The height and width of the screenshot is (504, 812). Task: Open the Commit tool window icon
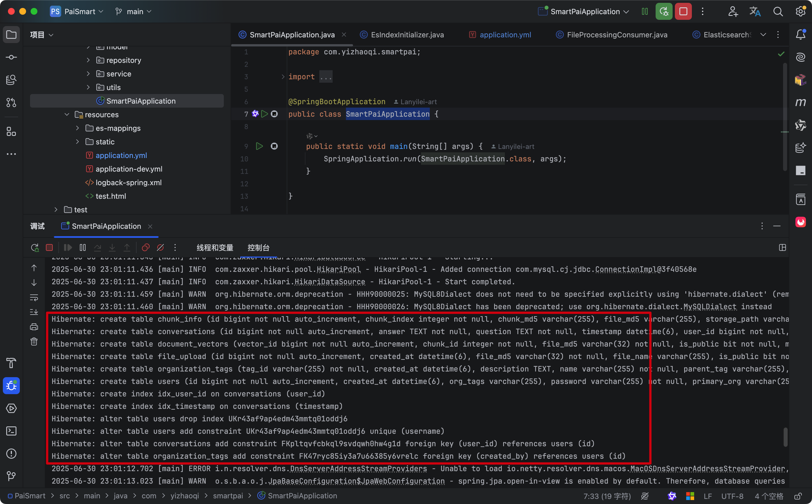click(x=11, y=57)
